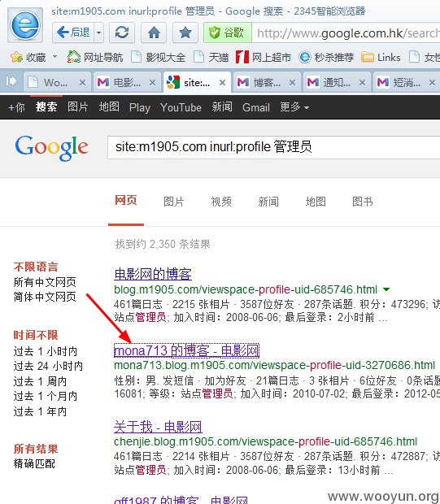Image resolution: width=440 pixels, height=504 pixels.
Task: Open Gmail in the Google bar
Action: 256,107
